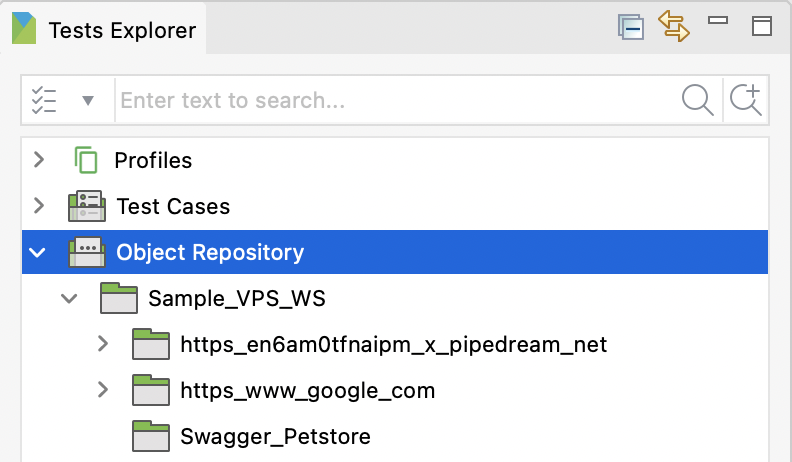Click the Sample_VPS_WS folder icon

[x=119, y=298]
